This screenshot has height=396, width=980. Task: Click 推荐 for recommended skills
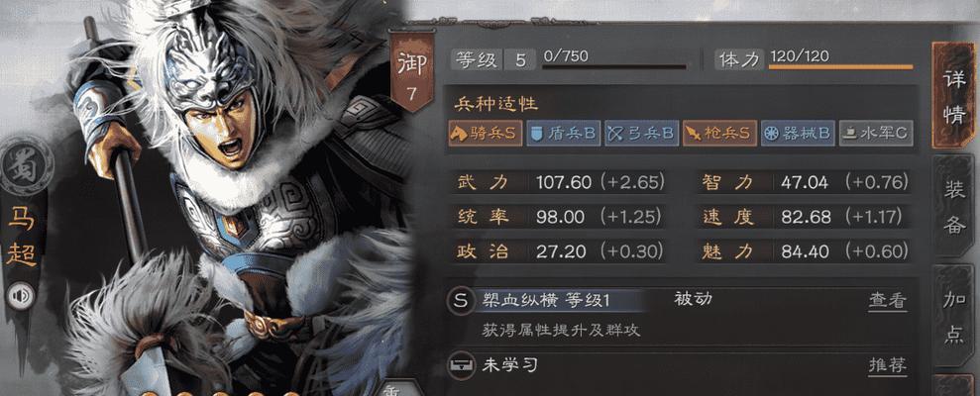point(887,365)
